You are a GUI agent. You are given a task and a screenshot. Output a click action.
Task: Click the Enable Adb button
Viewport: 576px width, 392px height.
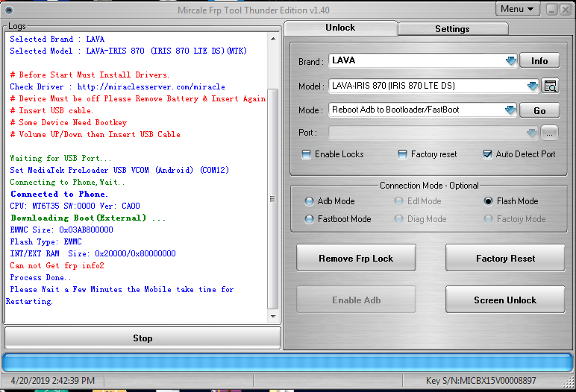(x=356, y=300)
